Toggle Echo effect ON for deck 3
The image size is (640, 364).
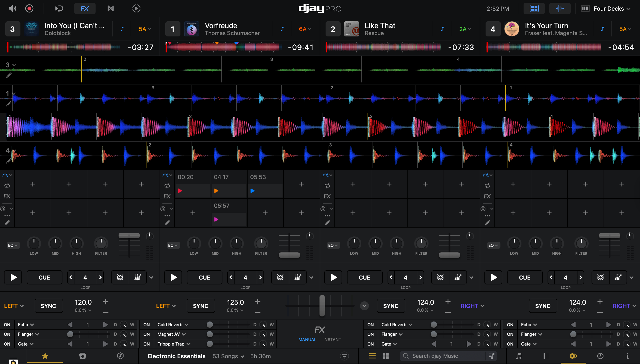coord(7,324)
